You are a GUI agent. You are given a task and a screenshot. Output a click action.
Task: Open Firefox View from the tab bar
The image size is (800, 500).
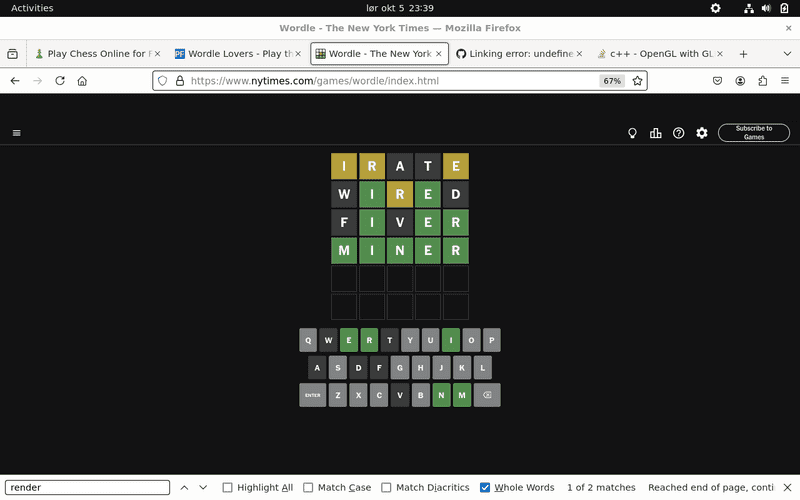[13, 54]
